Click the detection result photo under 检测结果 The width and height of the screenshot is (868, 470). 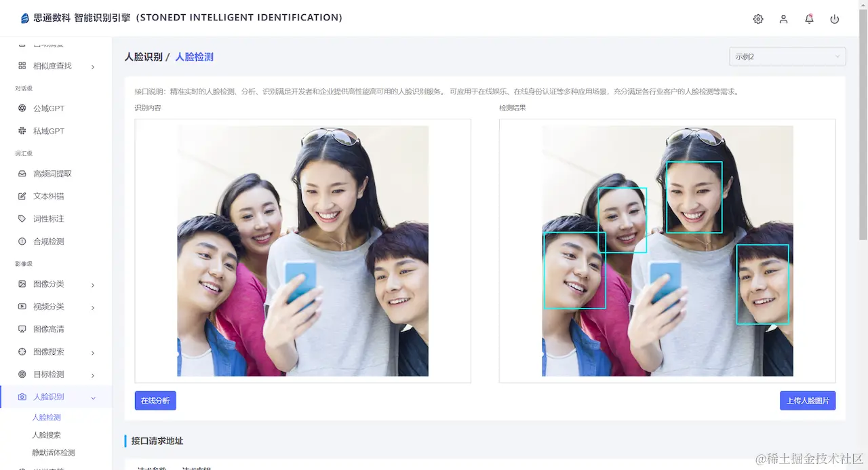668,251
